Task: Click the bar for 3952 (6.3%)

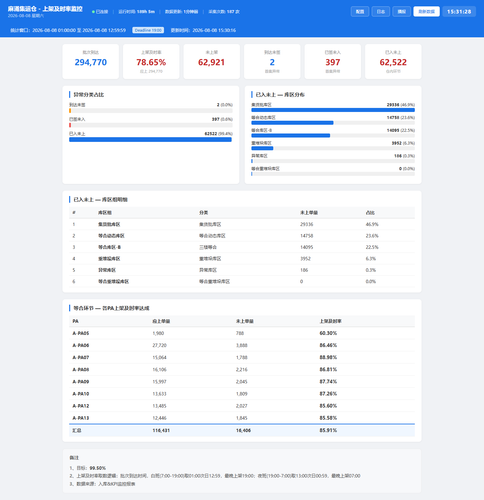Action: point(262,148)
